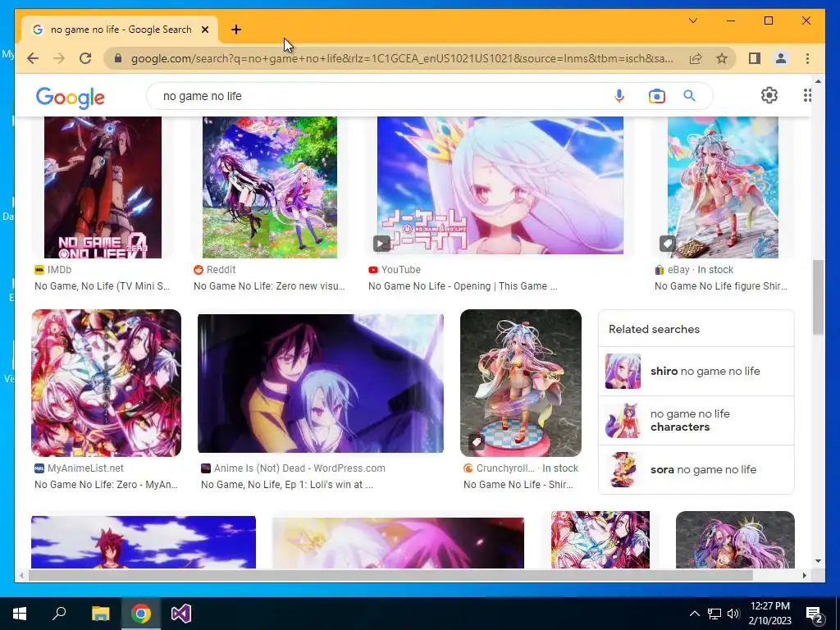Click scroll down arrow on vertical scrollbar
Screen dimensions: 840x630
click(818, 561)
